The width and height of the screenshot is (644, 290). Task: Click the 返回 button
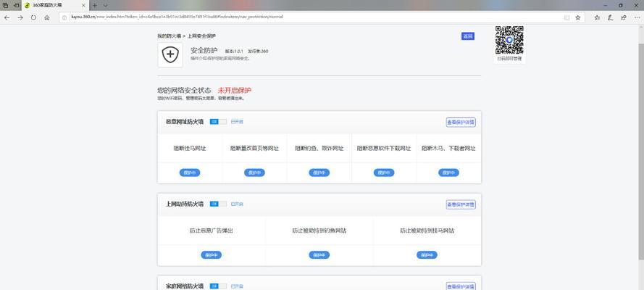[x=468, y=36]
